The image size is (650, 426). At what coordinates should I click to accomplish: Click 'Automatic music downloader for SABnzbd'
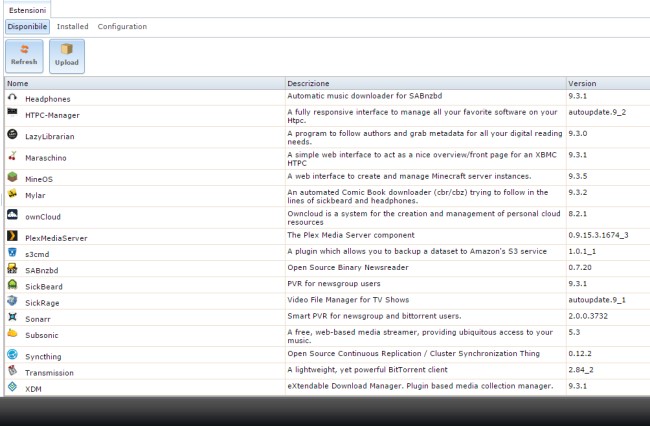pyautogui.click(x=365, y=96)
